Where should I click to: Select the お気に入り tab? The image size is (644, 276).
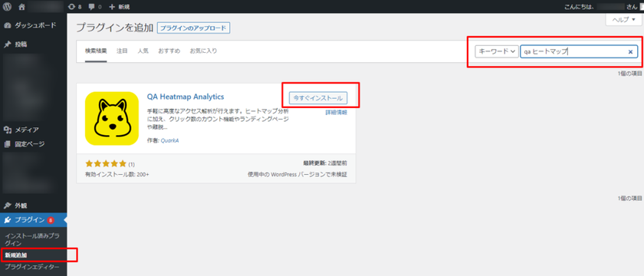click(203, 51)
